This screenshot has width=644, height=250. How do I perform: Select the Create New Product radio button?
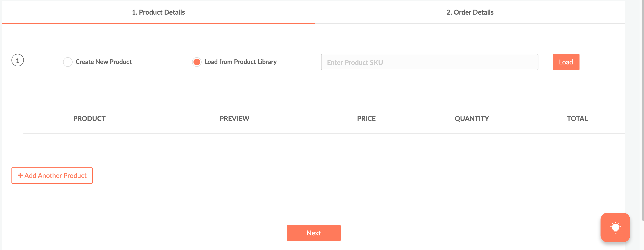click(x=68, y=62)
